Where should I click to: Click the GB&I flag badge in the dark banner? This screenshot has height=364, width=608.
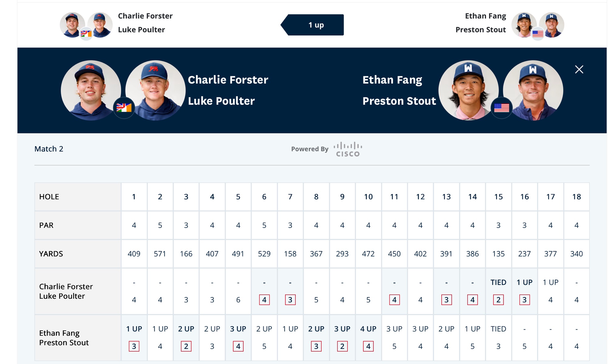click(x=124, y=108)
